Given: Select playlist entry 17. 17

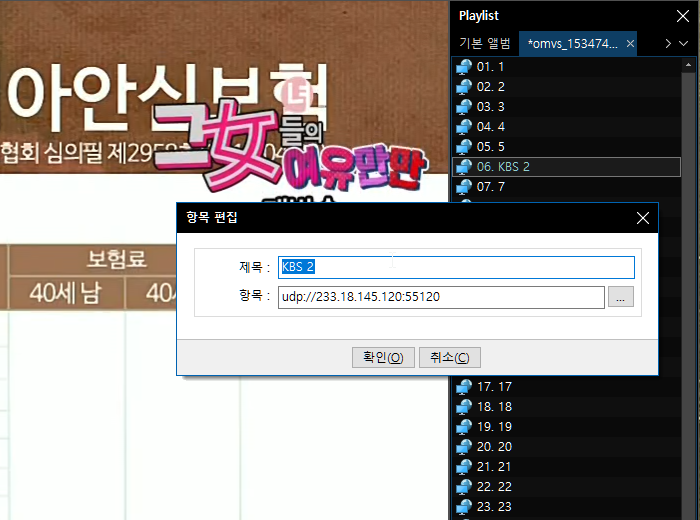Looking at the screenshot, I should 567,387.
